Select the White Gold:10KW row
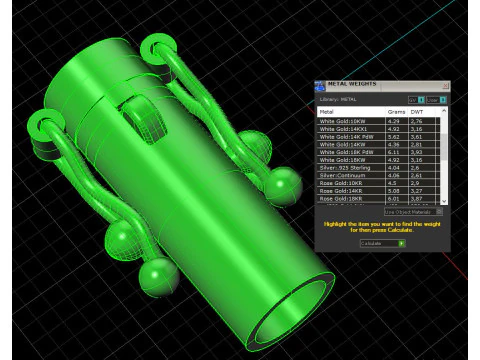This screenshot has height=360, width=480. pyautogui.click(x=378, y=121)
